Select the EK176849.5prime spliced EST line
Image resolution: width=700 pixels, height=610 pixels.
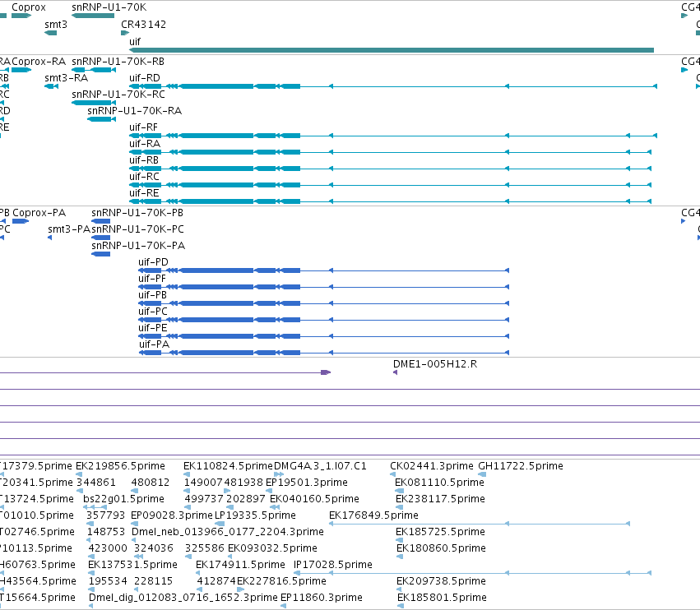[x=479, y=524]
